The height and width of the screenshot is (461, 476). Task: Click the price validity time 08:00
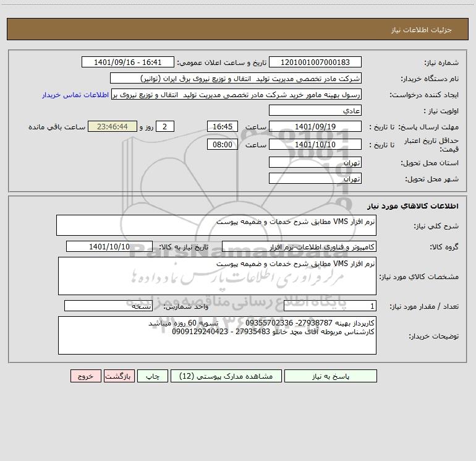222,144
